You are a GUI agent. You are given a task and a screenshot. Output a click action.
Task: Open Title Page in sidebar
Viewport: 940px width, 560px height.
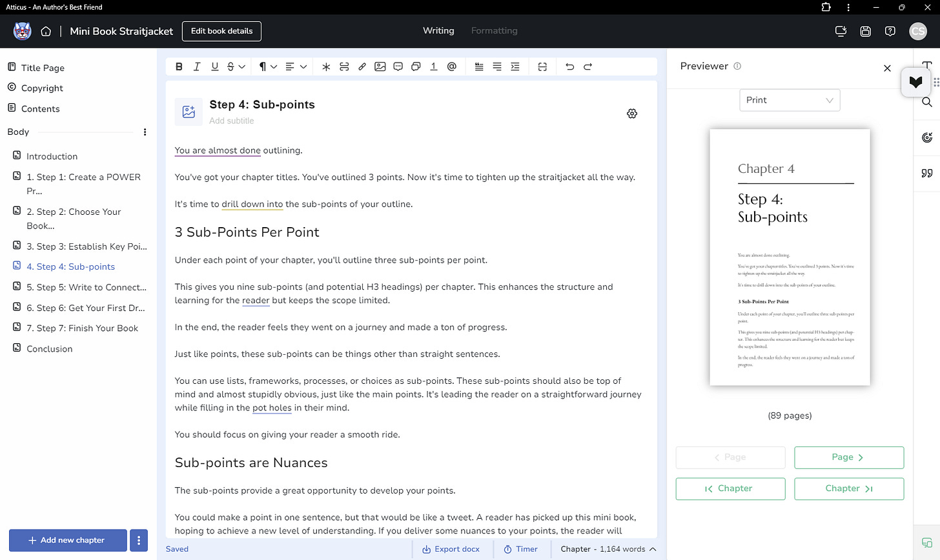point(42,68)
